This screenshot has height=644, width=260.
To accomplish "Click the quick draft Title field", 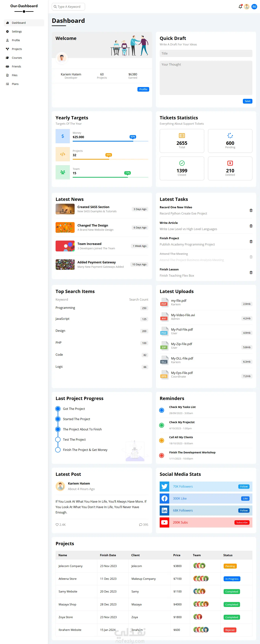I will click(206, 53).
